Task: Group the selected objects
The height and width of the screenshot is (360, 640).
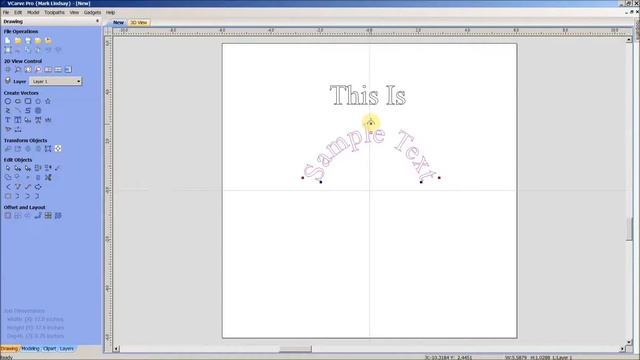Action: [38, 168]
